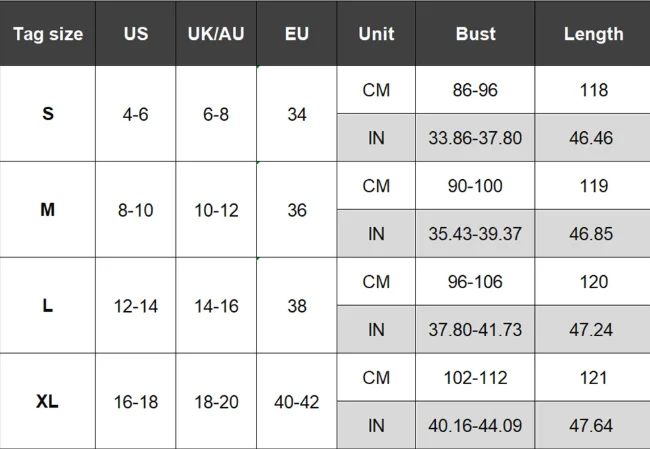Image resolution: width=650 pixels, height=449 pixels.
Task: Click the EU column header
Action: (x=297, y=34)
